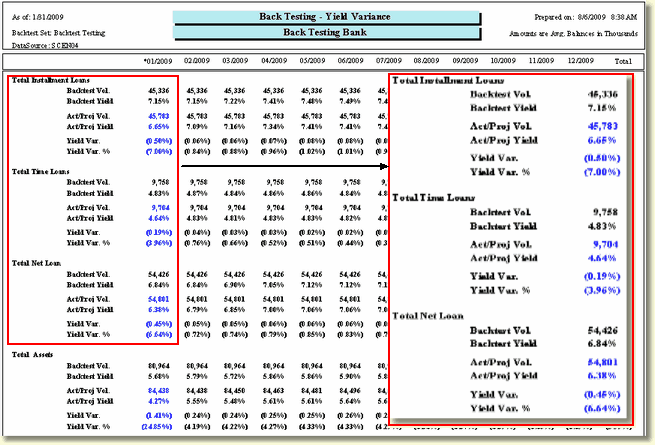Image resolution: width=655 pixels, height=445 pixels.
Task: Click Installment Loans Act/Proj Yield '7.09%' under 02/2009
Action: tap(197, 127)
